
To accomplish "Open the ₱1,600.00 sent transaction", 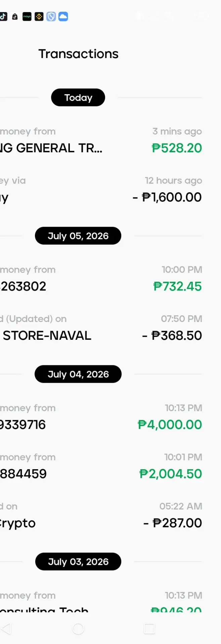I will pos(101,190).
